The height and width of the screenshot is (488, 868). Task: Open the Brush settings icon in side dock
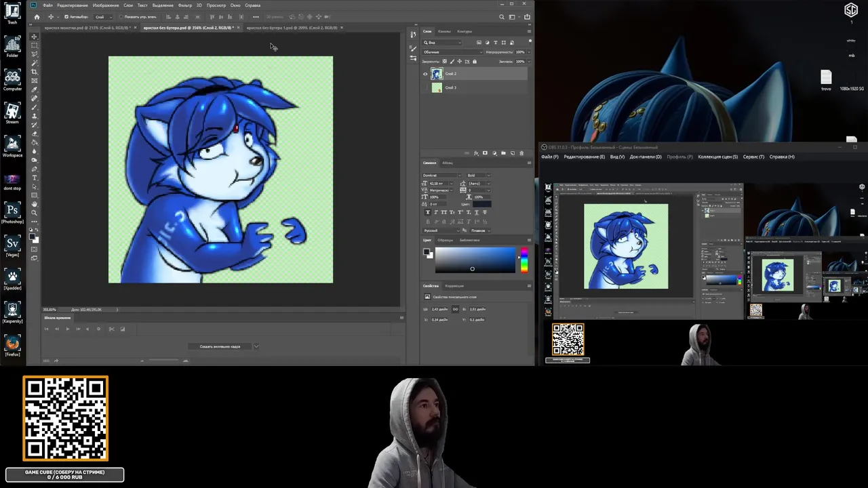pyautogui.click(x=413, y=48)
